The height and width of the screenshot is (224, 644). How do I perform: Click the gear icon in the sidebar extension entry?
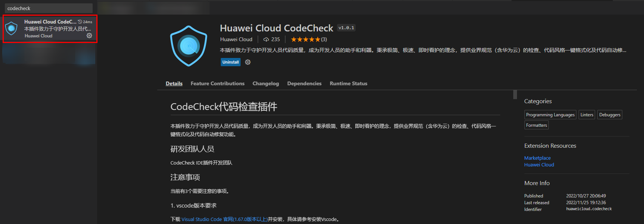tap(89, 36)
